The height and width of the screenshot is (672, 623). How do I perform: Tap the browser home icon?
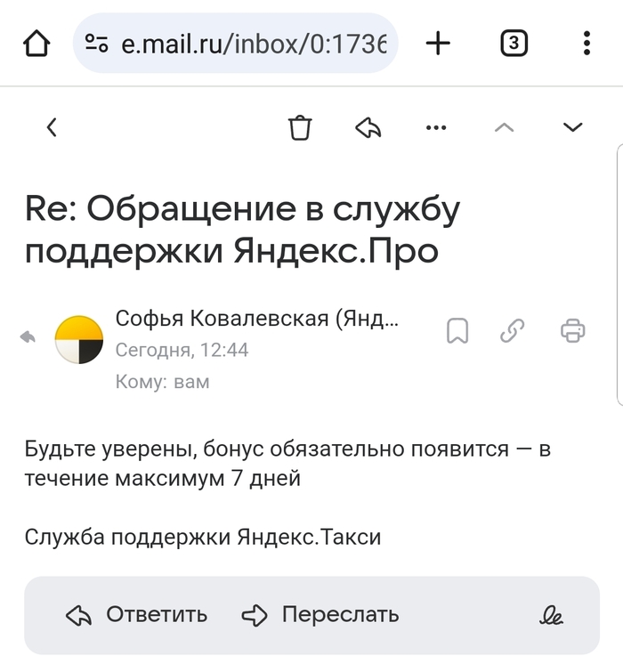point(36,43)
